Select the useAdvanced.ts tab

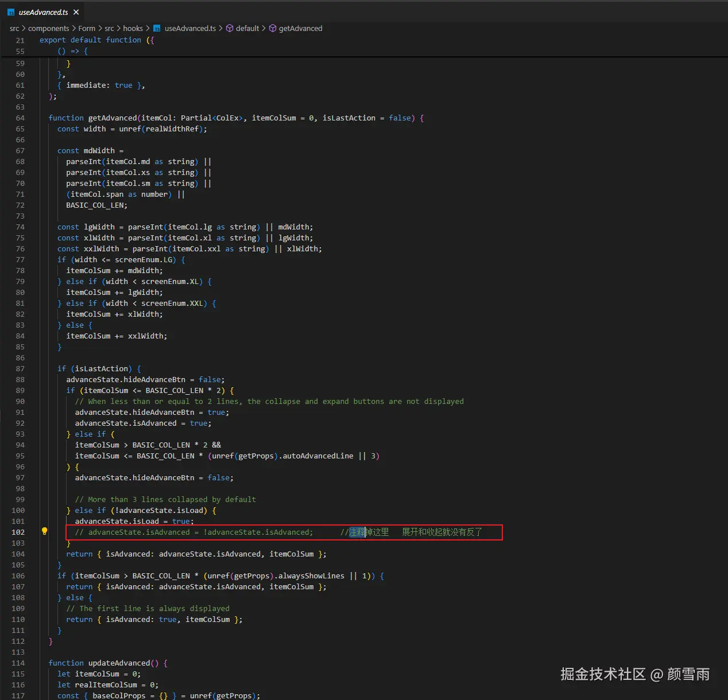click(x=44, y=12)
